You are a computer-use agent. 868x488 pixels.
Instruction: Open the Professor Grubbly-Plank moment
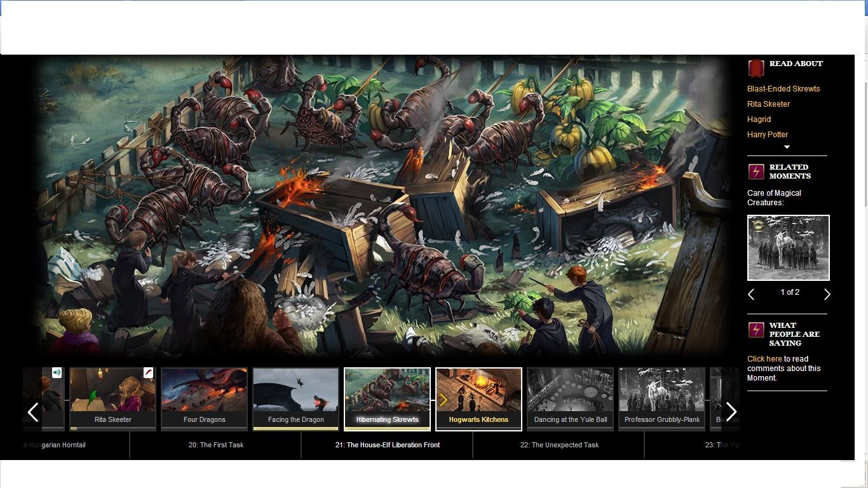coord(662,399)
